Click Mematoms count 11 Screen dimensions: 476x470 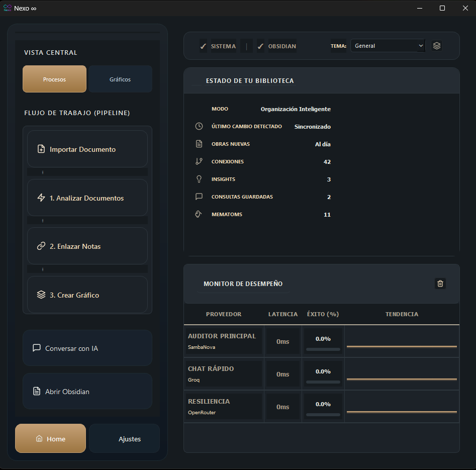pyautogui.click(x=327, y=215)
